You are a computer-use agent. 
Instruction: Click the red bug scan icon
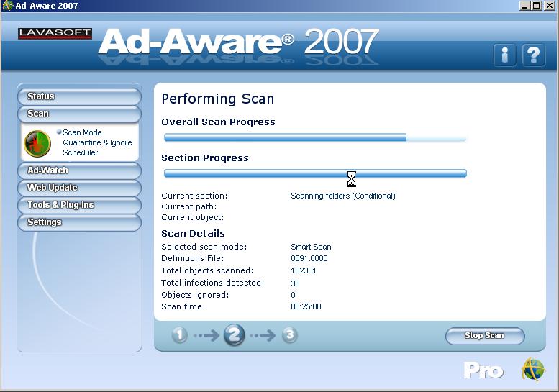(37, 143)
